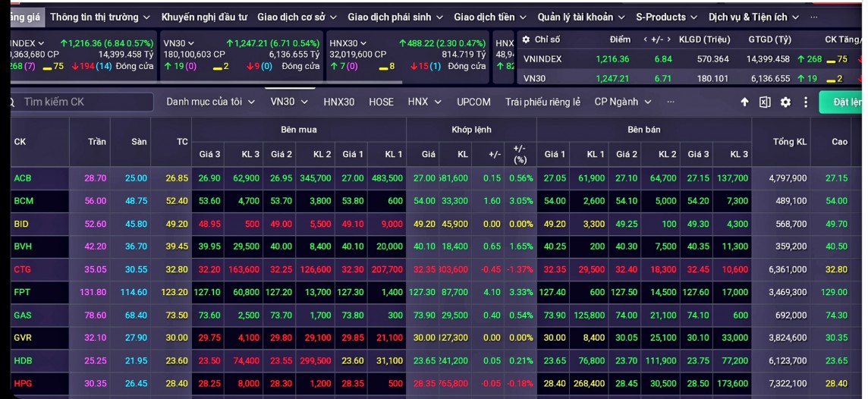This screenshot has width=868, height=399.
Task: Open the Danh mục của tôi dropdown
Action: (210, 102)
